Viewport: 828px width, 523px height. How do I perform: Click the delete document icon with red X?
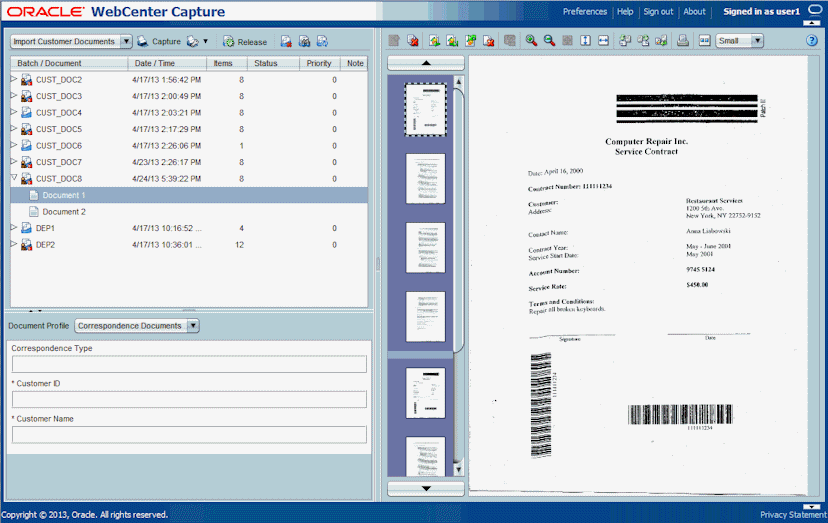pos(412,41)
